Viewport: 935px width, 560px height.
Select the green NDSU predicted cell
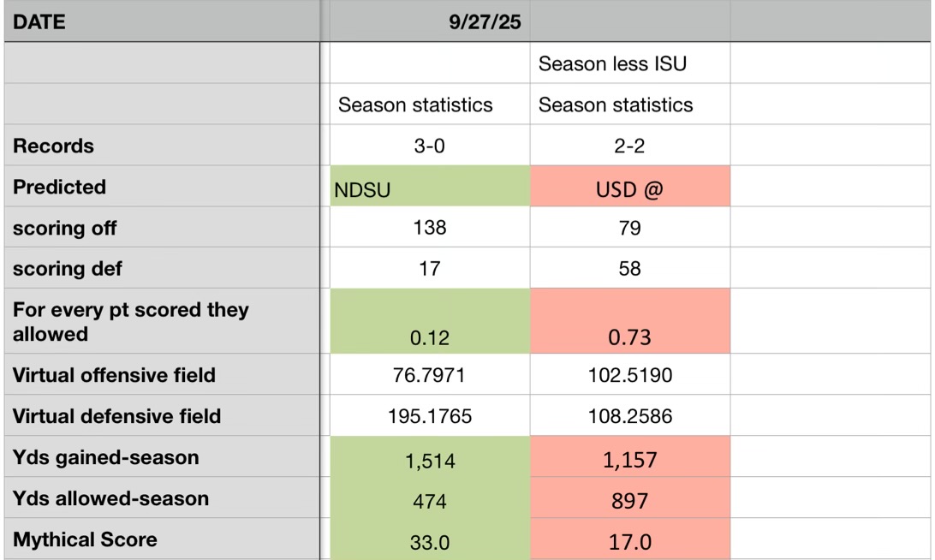[429, 188]
